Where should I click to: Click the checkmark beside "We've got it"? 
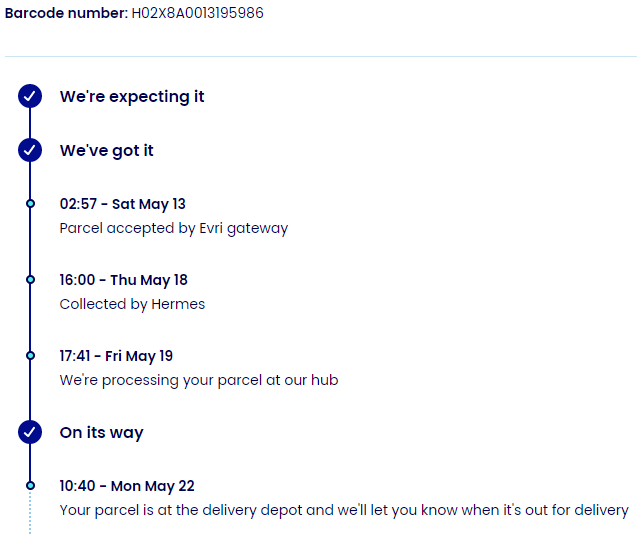pyautogui.click(x=30, y=150)
